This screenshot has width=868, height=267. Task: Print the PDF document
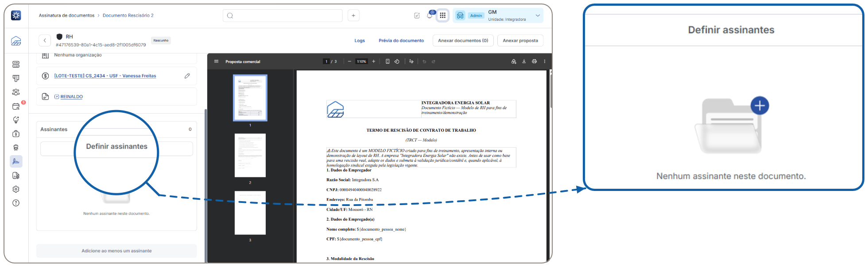tap(535, 61)
